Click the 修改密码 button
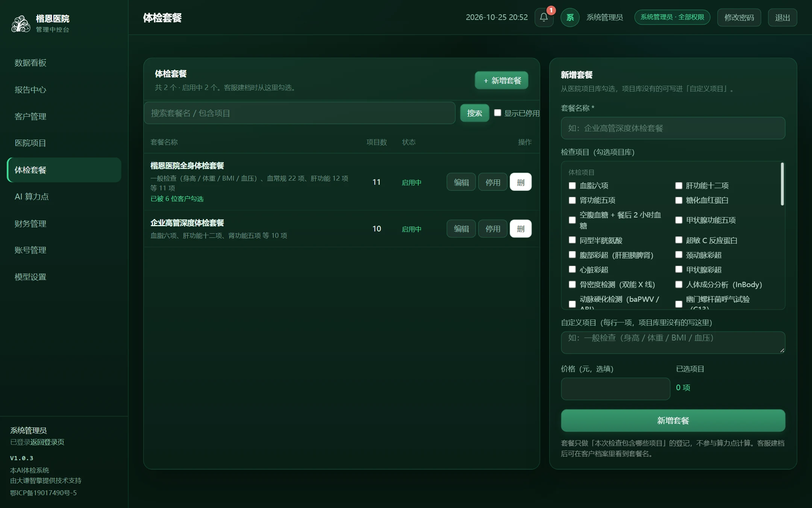 [739, 17]
